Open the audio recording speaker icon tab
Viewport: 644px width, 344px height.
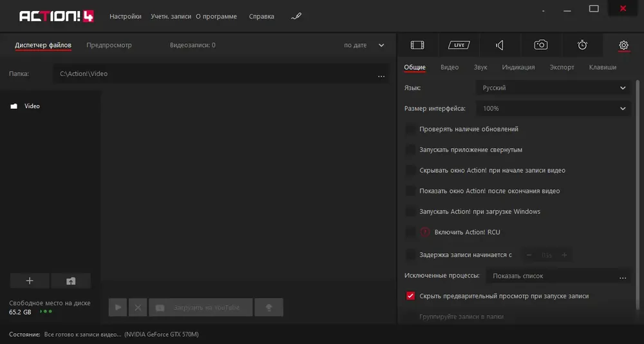[500, 45]
